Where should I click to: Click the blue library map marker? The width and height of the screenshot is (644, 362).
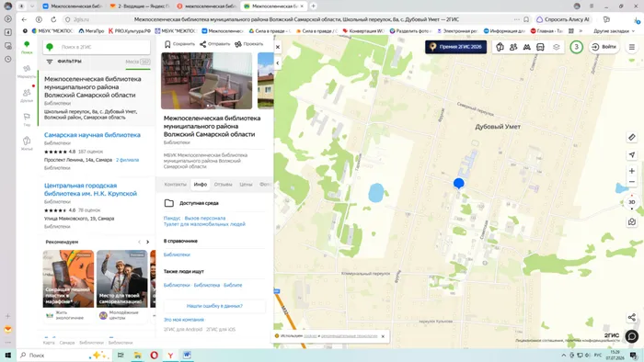tap(459, 183)
